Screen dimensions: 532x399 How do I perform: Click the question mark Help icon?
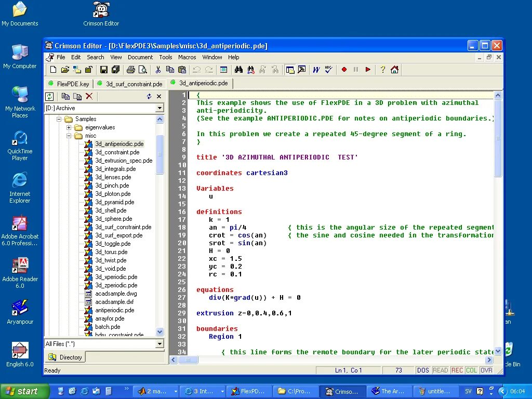pos(383,70)
